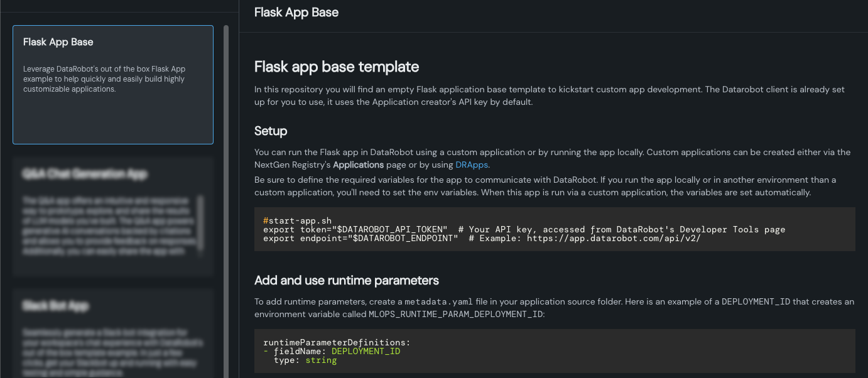The image size is (868, 378).
Task: Click the start-app.sh code block
Action: point(554,229)
